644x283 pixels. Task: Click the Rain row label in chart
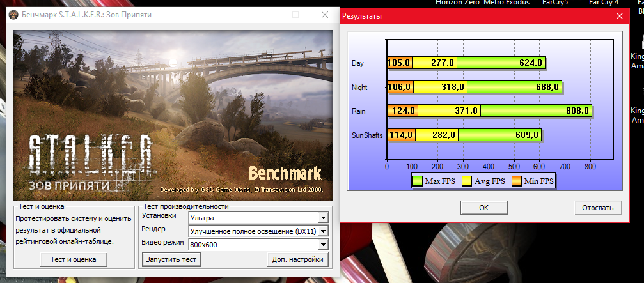click(359, 111)
